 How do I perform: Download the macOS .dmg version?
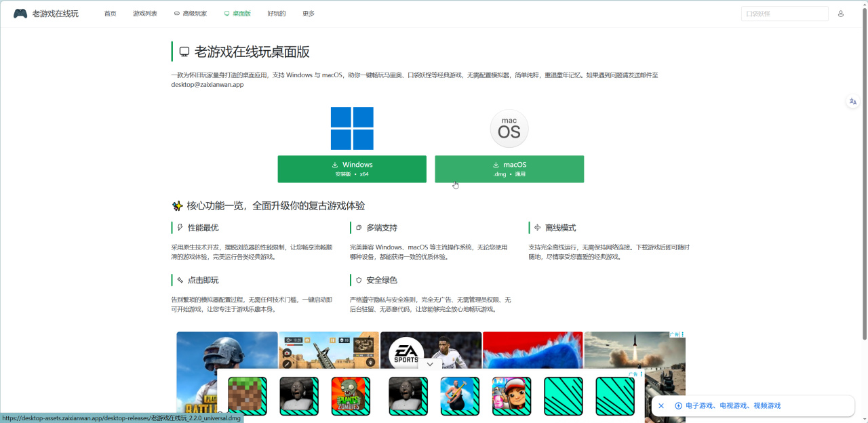click(509, 169)
